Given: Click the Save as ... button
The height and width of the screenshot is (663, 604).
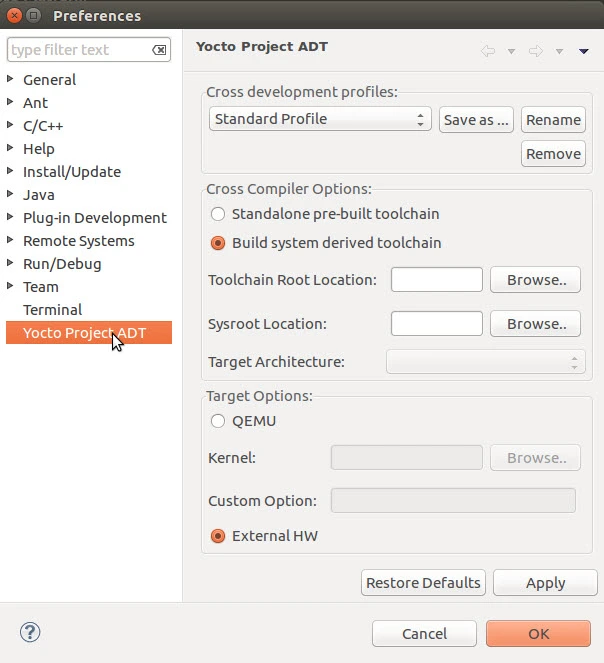Looking at the screenshot, I should tap(476, 119).
